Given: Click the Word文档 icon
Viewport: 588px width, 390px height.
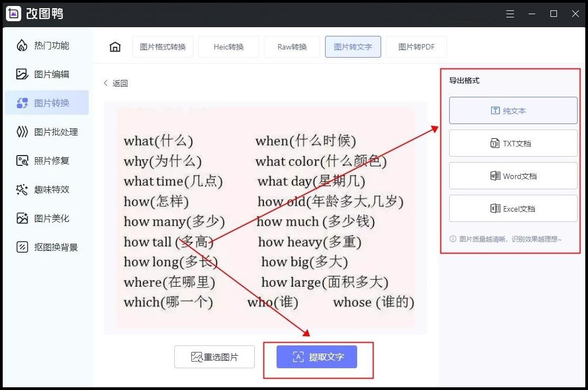Looking at the screenshot, I should pos(495,176).
